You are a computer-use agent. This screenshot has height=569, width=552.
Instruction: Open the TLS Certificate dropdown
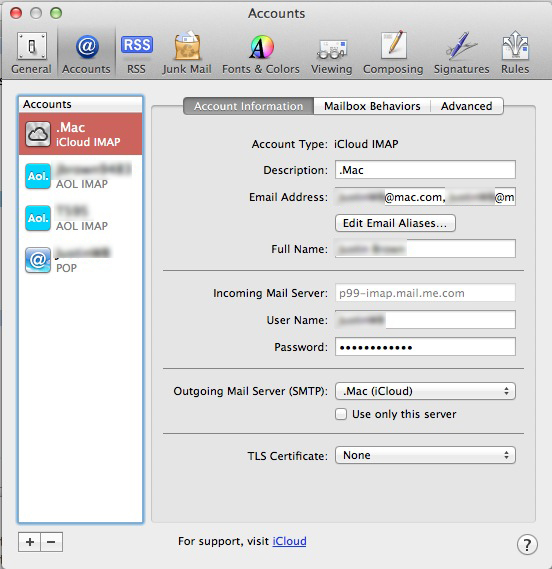tap(425, 455)
